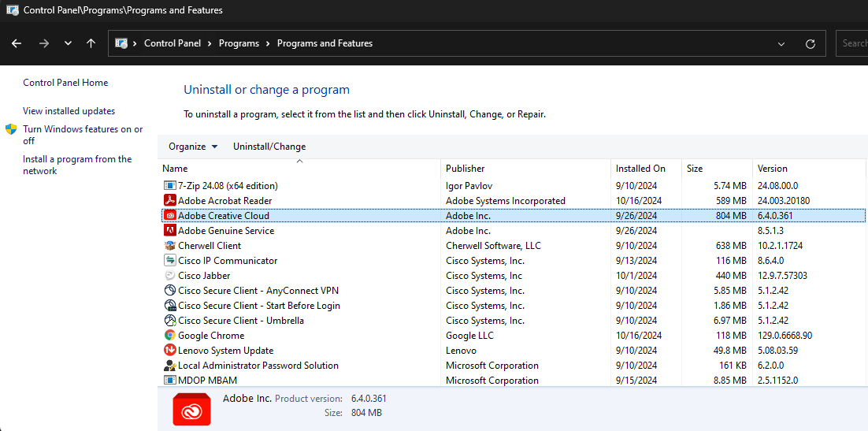Screen dimensions: 868x431
Task: Click the large Creative Cloud details icon
Action: tap(191, 409)
